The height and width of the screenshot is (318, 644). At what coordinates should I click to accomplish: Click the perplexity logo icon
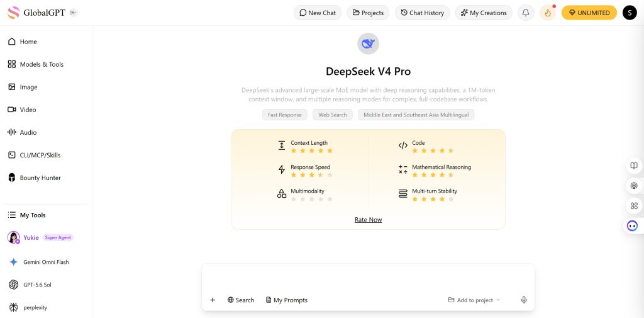tap(14, 307)
